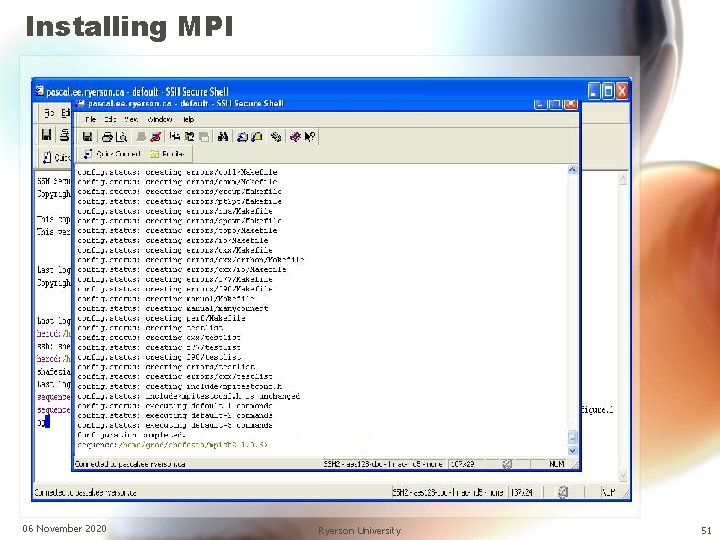Viewport: 720px width, 540px height.
Task: Click the Paste icon in the front toolbar
Action: [189, 136]
